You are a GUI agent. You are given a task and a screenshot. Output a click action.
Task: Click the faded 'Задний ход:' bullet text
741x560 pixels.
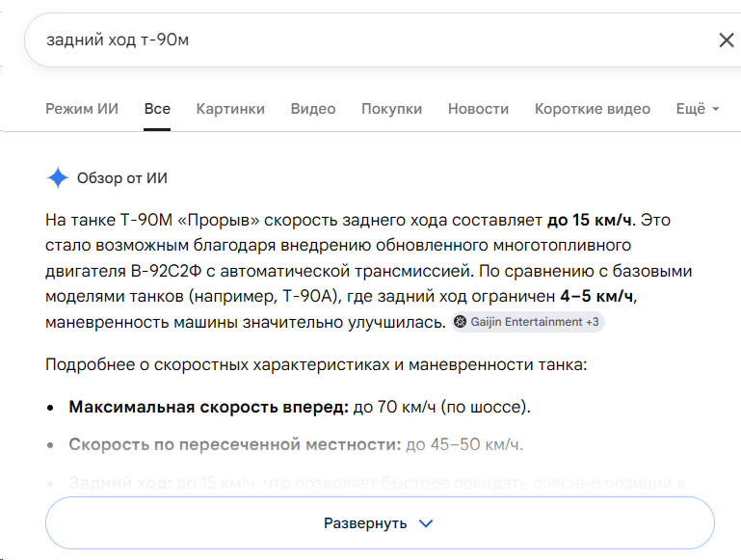point(120,483)
